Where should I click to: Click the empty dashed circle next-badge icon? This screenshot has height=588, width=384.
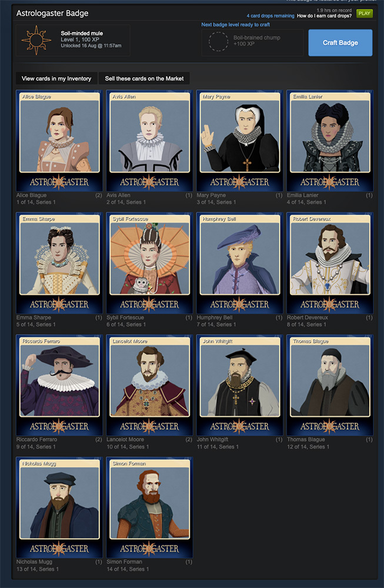click(x=218, y=41)
